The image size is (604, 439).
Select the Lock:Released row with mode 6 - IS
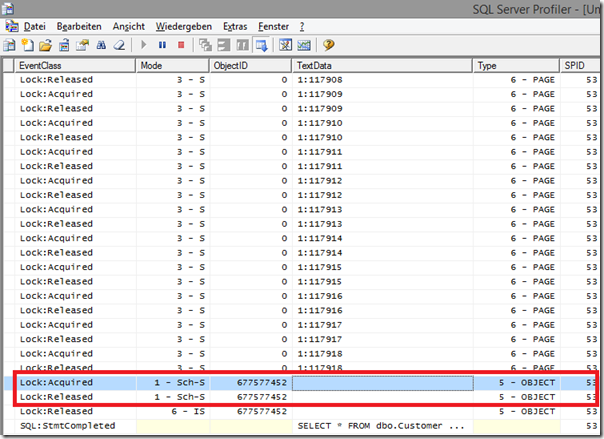pyautogui.click(x=302, y=412)
